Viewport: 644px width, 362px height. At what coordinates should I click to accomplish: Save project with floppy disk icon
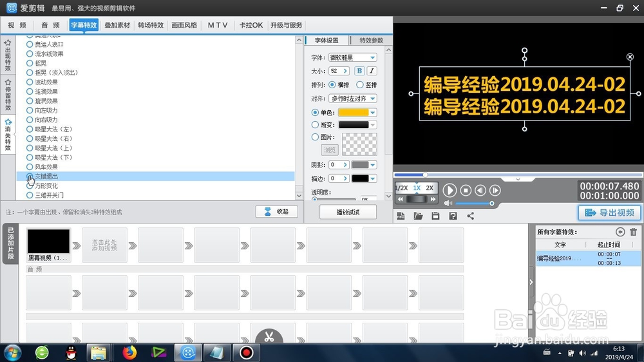435,216
